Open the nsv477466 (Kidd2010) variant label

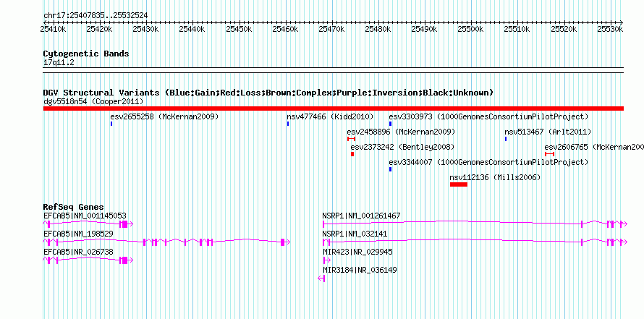(x=330, y=116)
